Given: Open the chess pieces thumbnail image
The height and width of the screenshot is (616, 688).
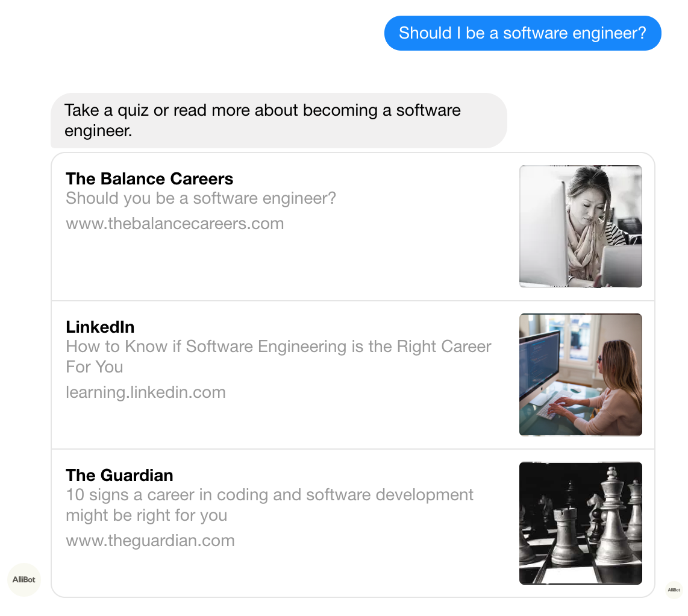Looking at the screenshot, I should pyautogui.click(x=581, y=523).
